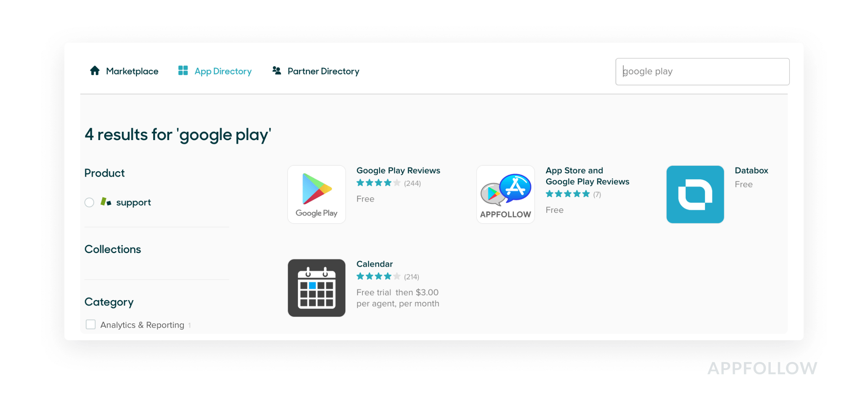This screenshot has width=868, height=396.
Task: Expand the Category filter heading
Action: 109,302
